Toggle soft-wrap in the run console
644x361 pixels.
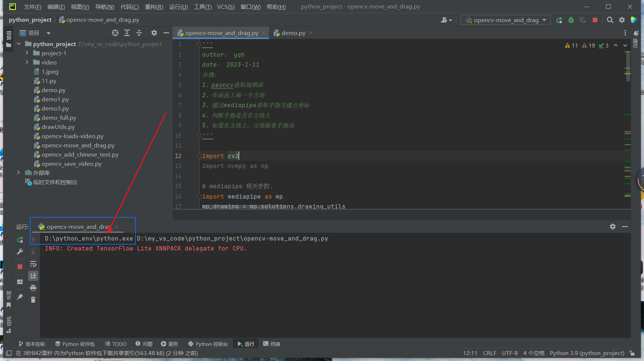click(33, 264)
